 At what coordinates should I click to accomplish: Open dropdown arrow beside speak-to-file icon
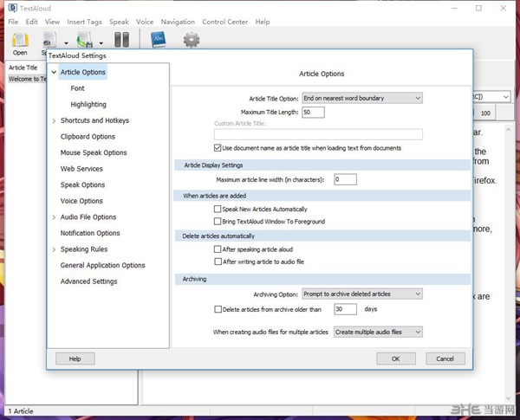pyautogui.click(x=101, y=42)
